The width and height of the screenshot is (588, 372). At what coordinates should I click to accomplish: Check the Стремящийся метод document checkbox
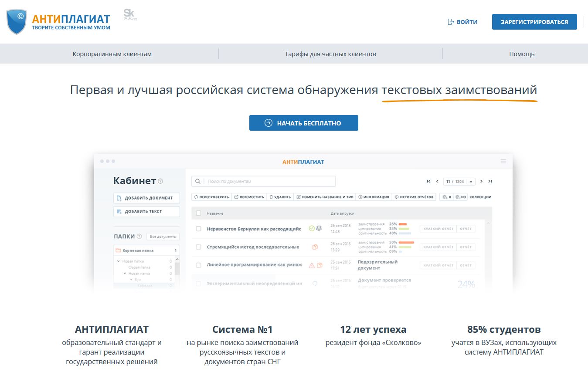[x=199, y=247]
